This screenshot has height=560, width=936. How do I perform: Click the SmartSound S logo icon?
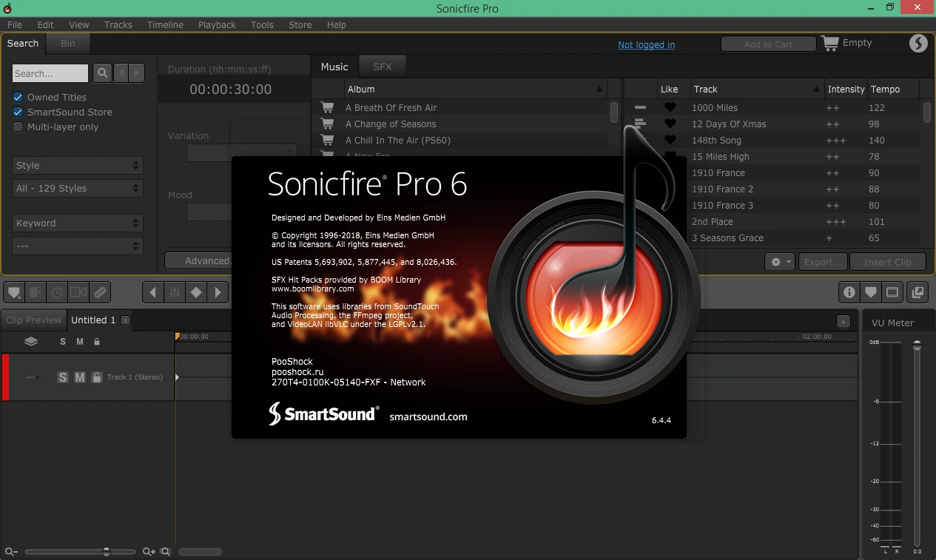pyautogui.click(x=918, y=44)
